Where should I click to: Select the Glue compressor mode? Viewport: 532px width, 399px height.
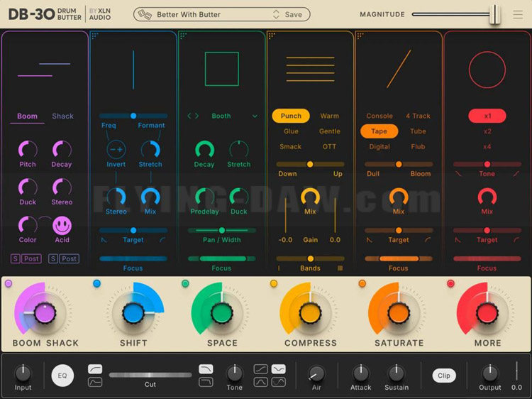tap(291, 131)
